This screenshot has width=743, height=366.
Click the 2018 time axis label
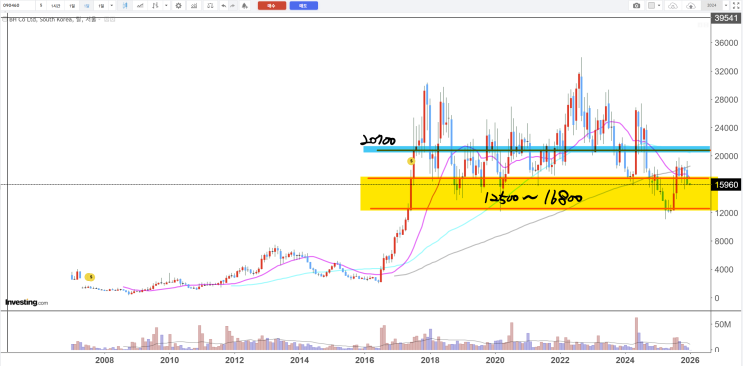pyautogui.click(x=430, y=359)
